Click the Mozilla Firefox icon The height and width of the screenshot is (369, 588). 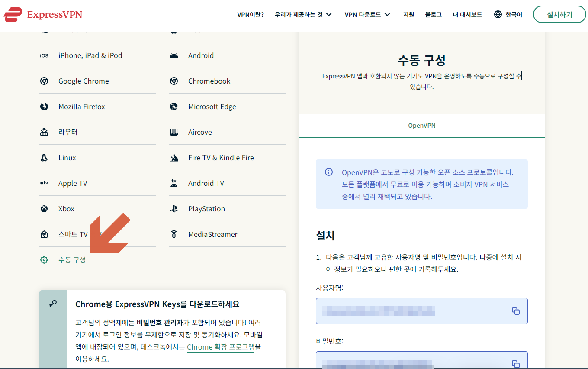pyautogui.click(x=44, y=107)
